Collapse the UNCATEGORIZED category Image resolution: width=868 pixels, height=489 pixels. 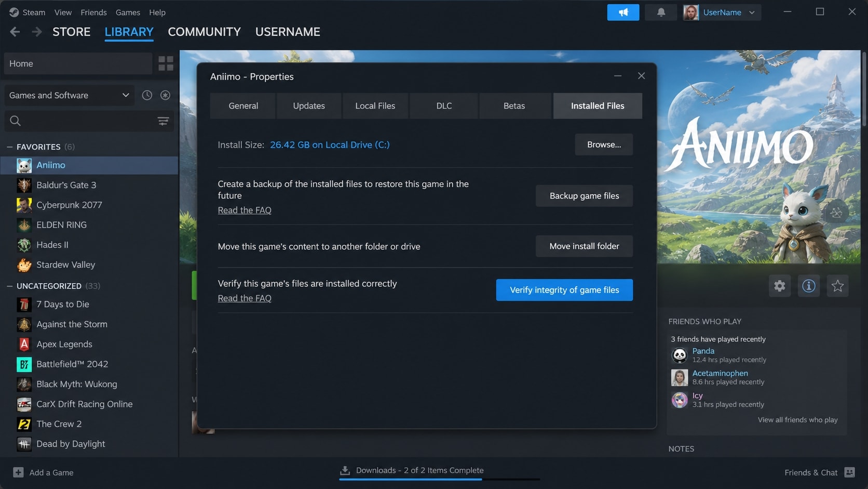point(9,286)
